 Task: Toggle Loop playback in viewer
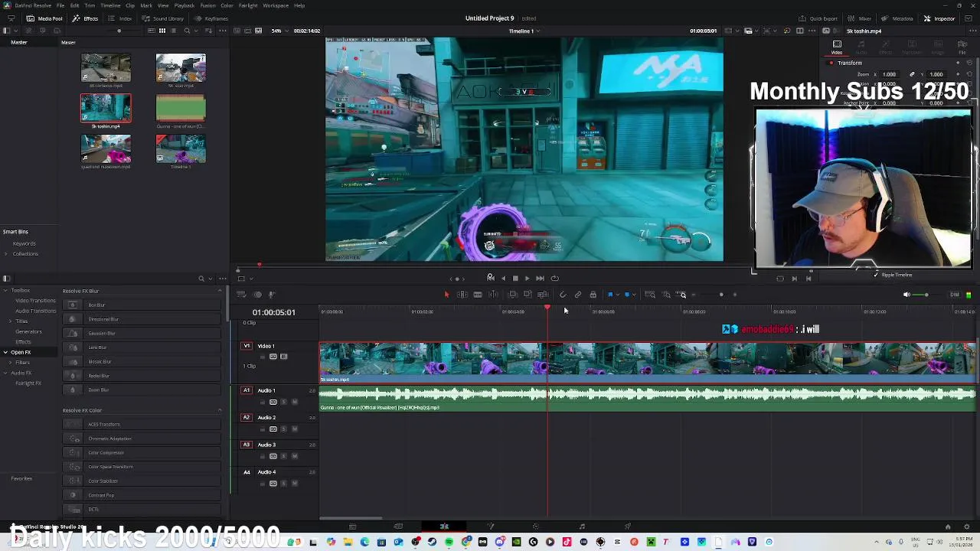[x=555, y=279]
